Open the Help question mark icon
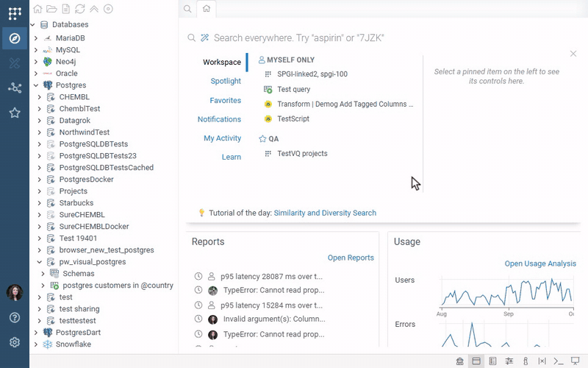Image resolution: width=588 pixels, height=368 pixels. point(15,318)
